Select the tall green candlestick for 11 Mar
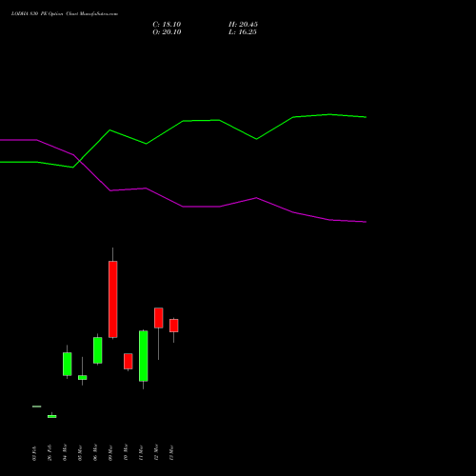476x476 pixels. click(x=144, y=356)
